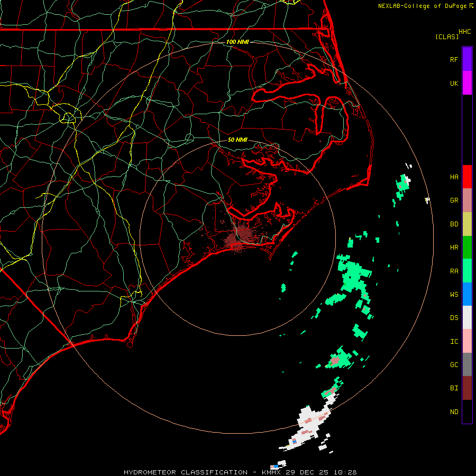
Task: Click the IC legend label
Action: coord(454,342)
